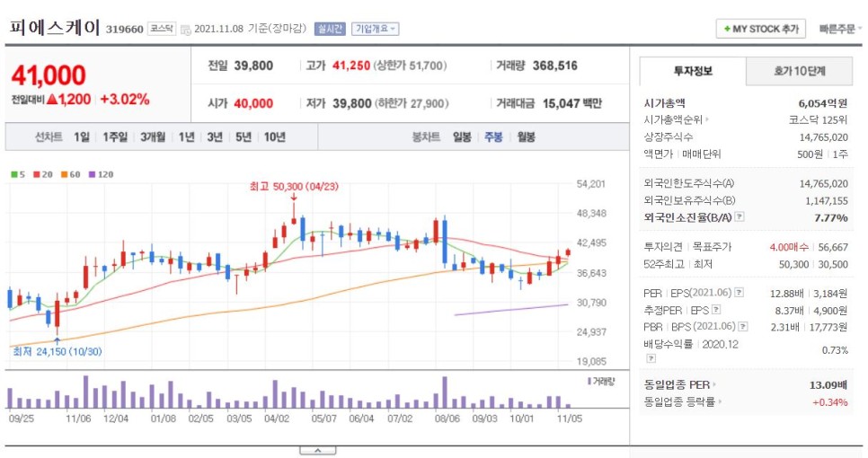Image resolution: width=868 pixels, height=458 pixels.
Task: Click the 최고 50,300 (04/23) chart marker
Action: pos(294,187)
